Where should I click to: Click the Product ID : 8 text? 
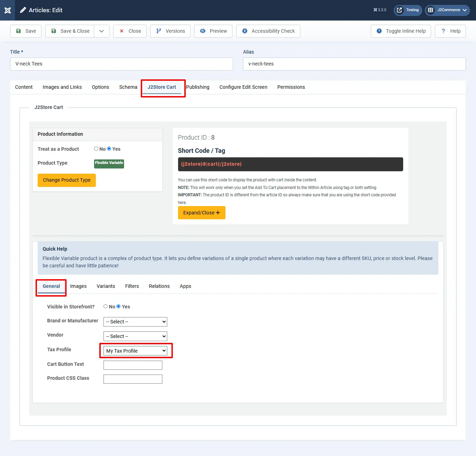click(196, 137)
